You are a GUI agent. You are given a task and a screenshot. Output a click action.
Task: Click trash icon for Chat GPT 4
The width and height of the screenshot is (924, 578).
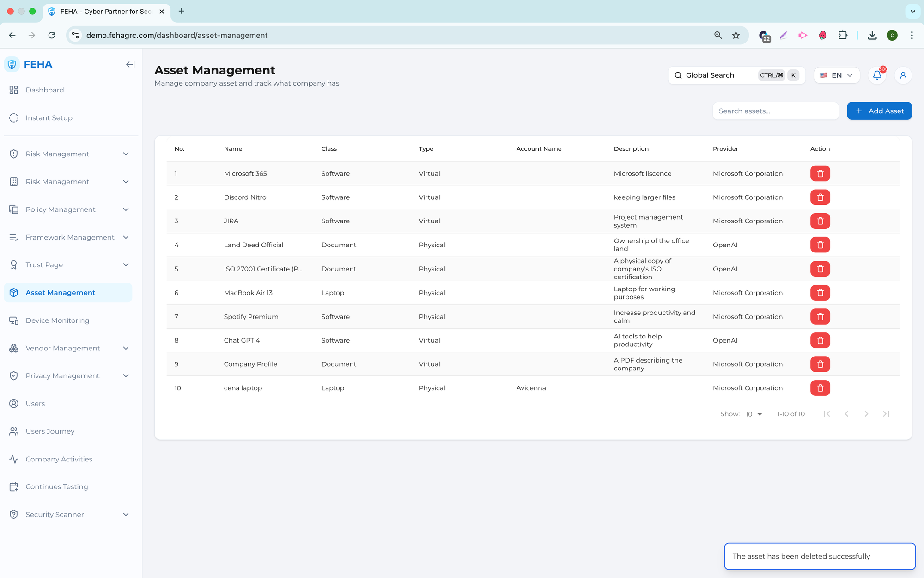(x=820, y=340)
